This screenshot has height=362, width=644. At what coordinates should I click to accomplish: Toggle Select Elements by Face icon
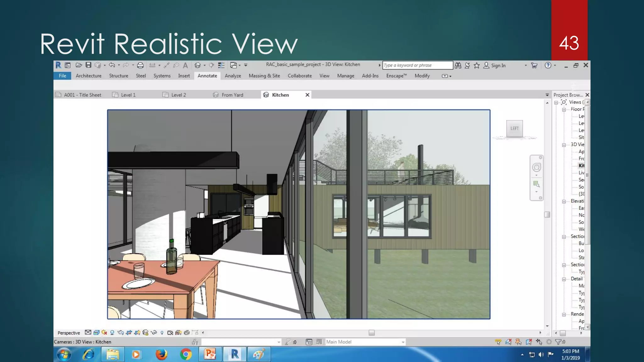(x=529, y=342)
